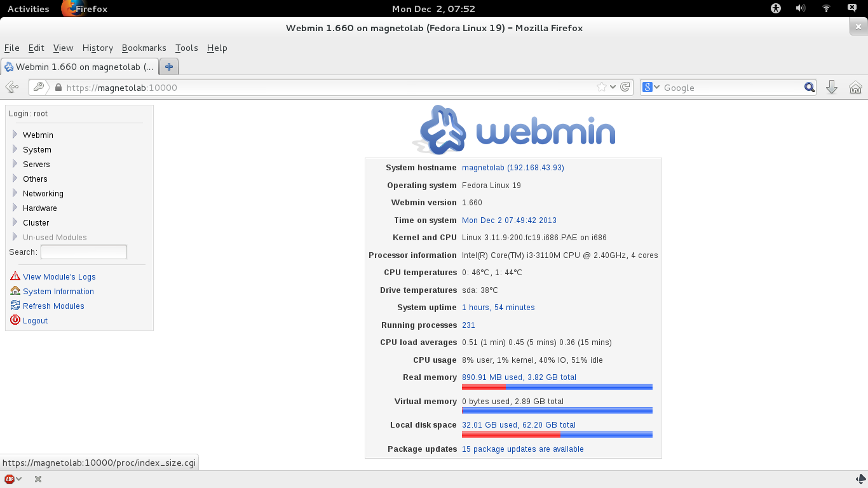The image size is (868, 488).
Task: Expand the System category in the sidebar
Action: [15, 149]
